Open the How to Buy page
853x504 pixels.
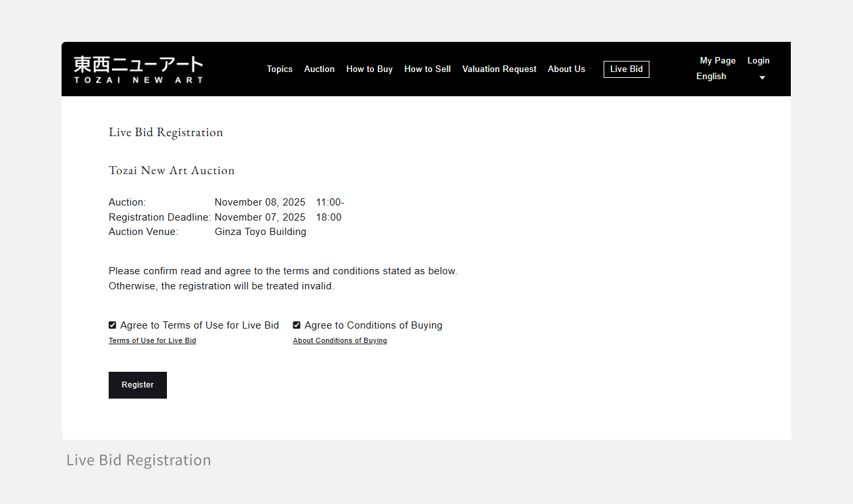coord(369,69)
